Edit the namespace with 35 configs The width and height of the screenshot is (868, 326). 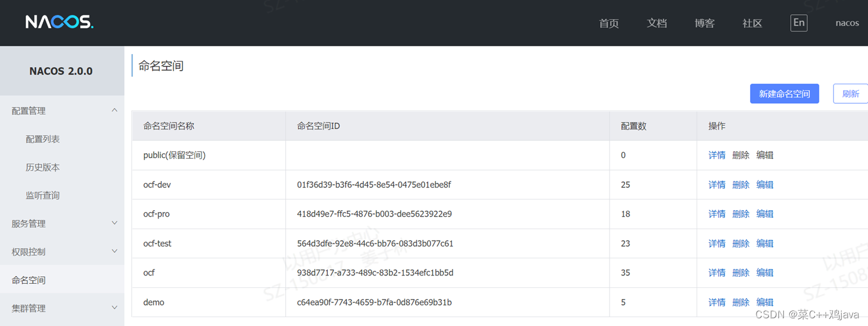pos(765,273)
